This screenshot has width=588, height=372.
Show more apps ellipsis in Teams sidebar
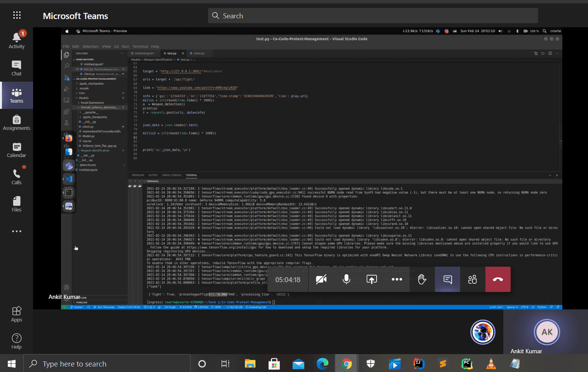pyautogui.click(x=16, y=231)
